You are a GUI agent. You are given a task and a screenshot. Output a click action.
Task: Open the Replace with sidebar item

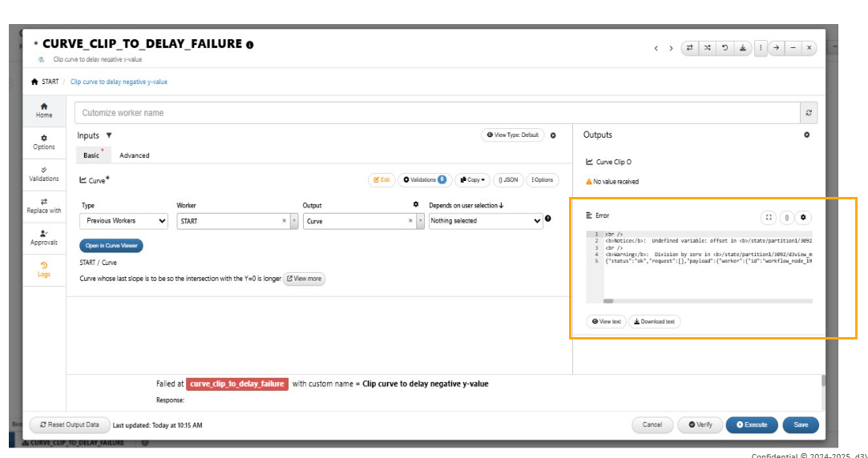44,206
